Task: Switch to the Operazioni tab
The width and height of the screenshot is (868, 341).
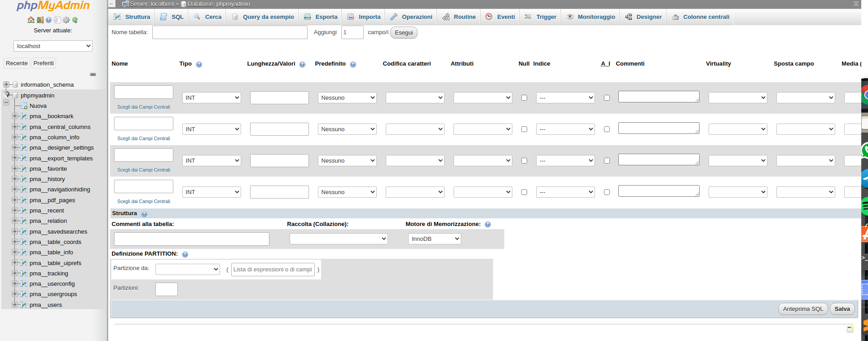Action: tap(411, 17)
